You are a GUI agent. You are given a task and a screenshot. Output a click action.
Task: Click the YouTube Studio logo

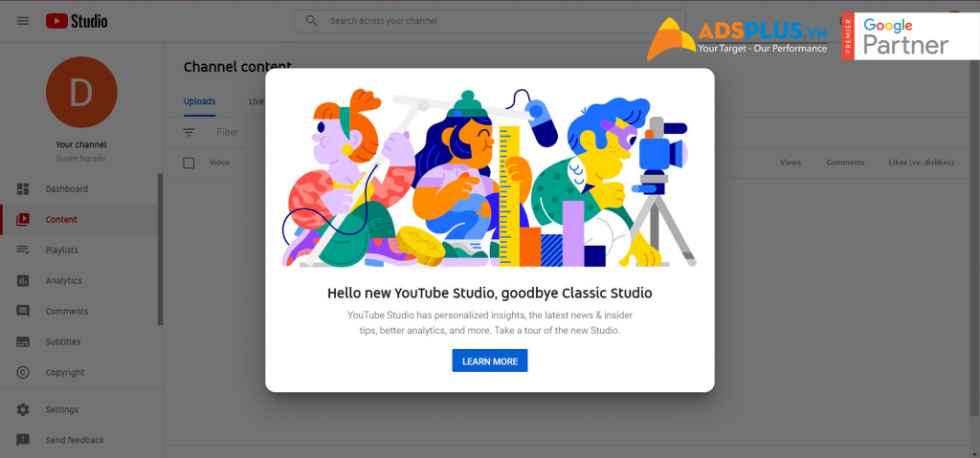pos(77,21)
